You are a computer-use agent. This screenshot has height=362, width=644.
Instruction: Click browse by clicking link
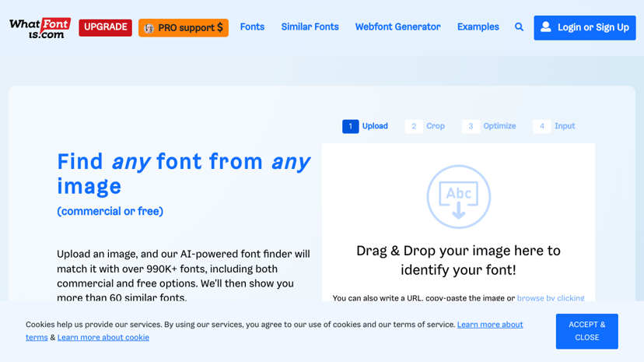click(551, 298)
